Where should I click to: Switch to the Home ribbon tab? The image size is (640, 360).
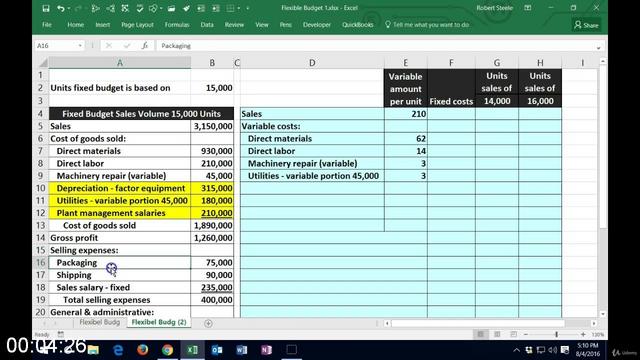pyautogui.click(x=76, y=25)
